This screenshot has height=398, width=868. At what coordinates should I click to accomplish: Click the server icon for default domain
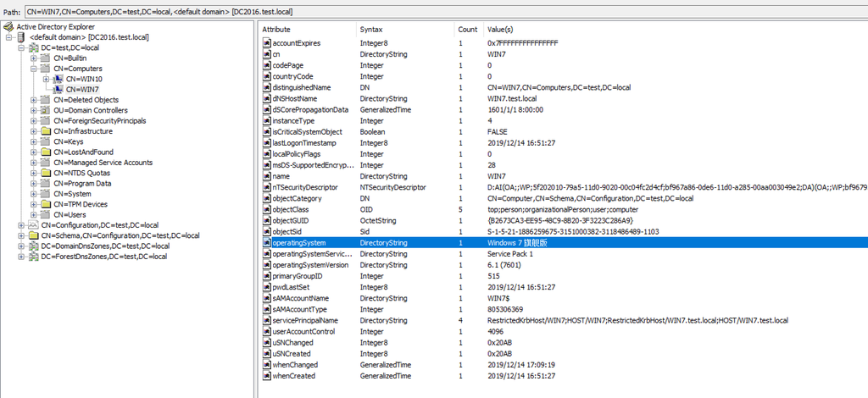point(21,37)
